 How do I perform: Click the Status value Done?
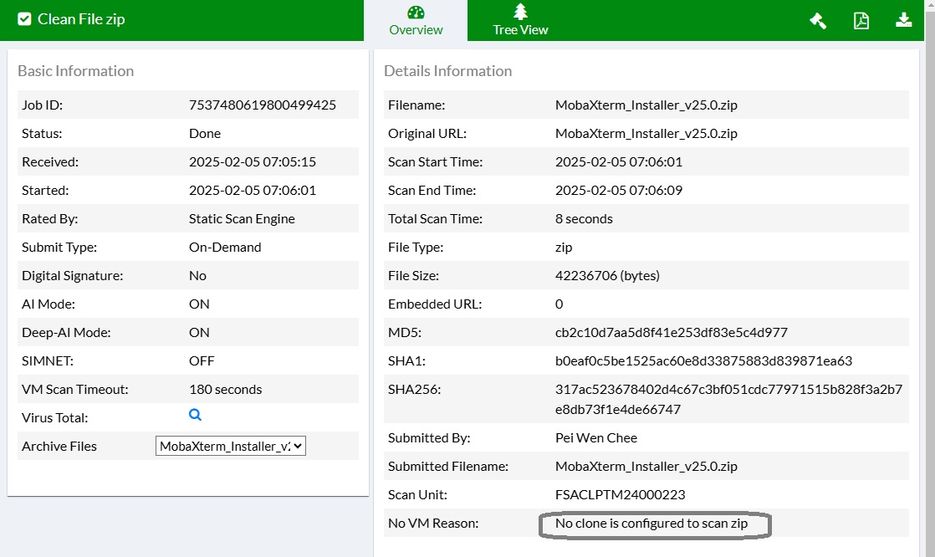[x=205, y=134]
